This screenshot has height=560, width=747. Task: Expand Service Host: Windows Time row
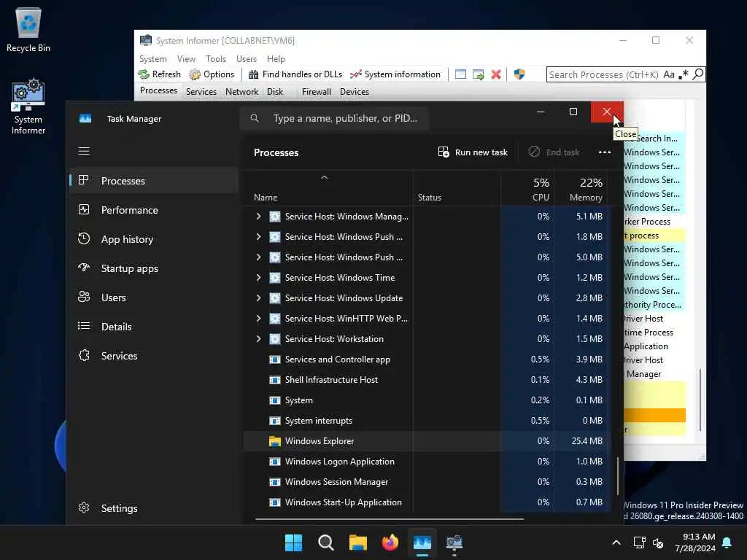[x=258, y=278]
